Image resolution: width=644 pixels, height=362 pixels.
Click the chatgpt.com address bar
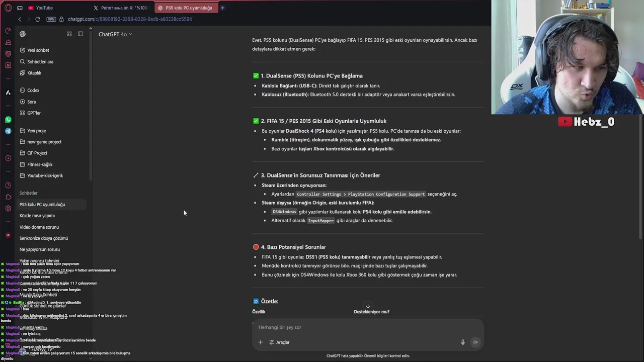130,19
